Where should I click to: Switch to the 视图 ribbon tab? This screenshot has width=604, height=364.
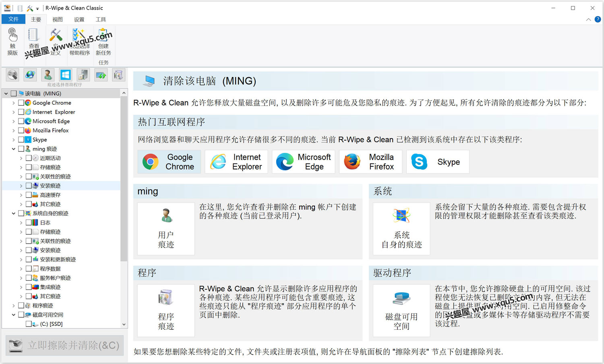coord(58,19)
